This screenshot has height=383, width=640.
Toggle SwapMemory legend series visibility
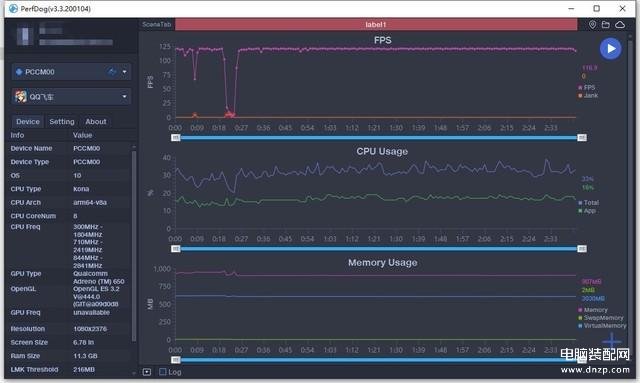(600, 318)
